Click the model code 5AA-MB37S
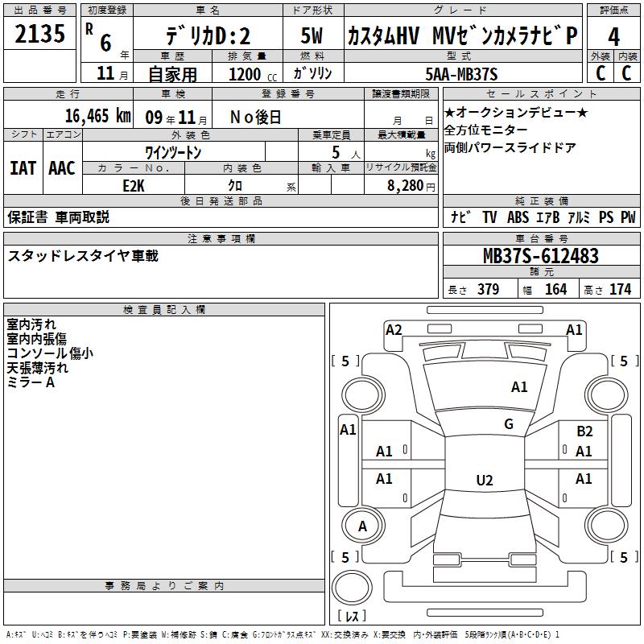This screenshot has height=644, width=644. 461,74
